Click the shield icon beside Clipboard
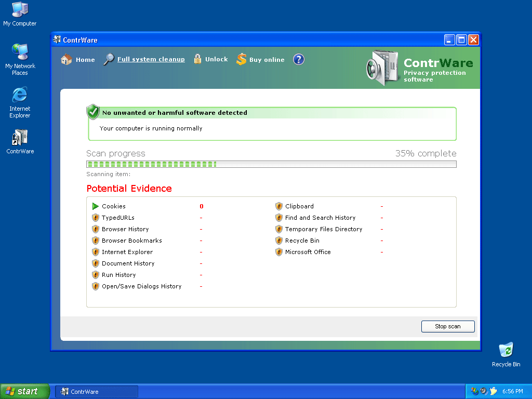This screenshot has width=532, height=399. point(279,206)
